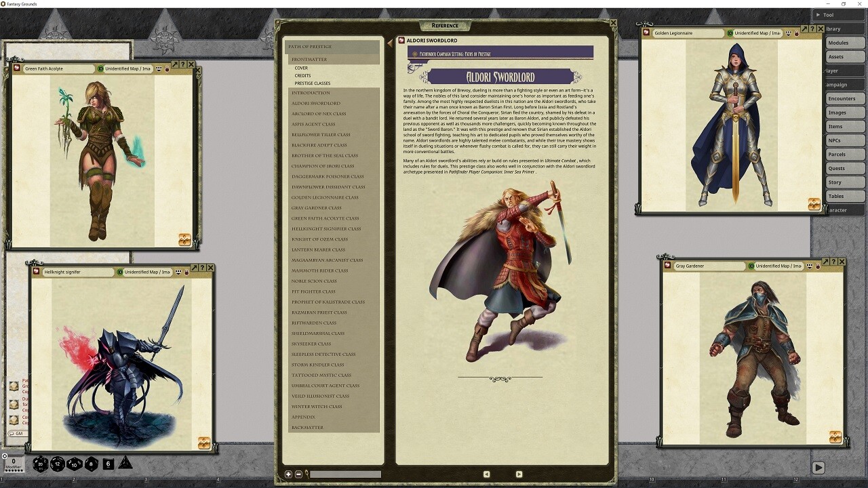Toggle the padlock lock on Gray Gardener window
The height and width of the screenshot is (488, 868).
pyautogui.click(x=818, y=266)
